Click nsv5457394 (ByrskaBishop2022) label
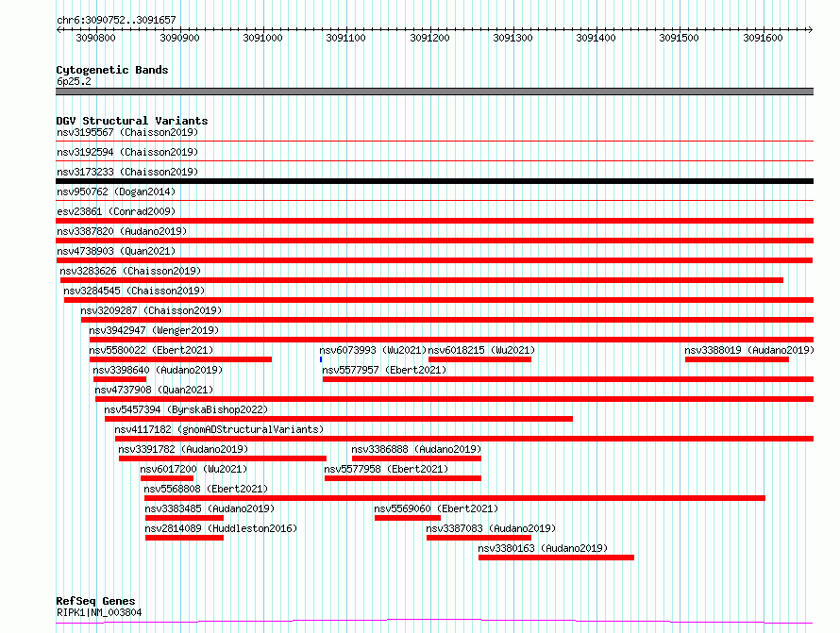 [186, 409]
